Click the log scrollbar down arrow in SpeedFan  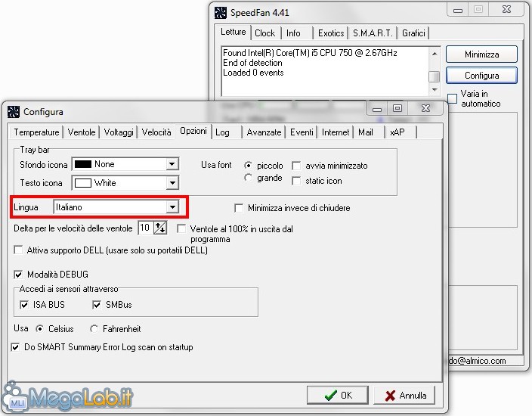tap(435, 90)
